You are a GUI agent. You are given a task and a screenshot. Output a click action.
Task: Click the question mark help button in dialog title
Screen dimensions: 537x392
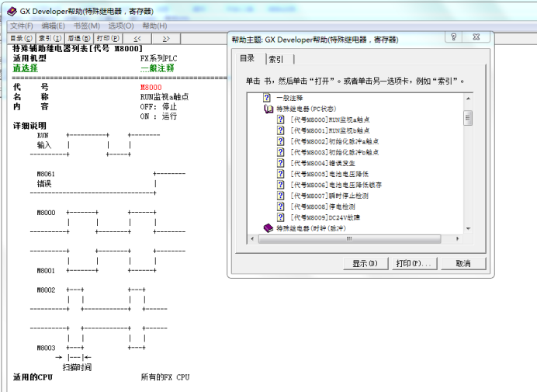[x=454, y=37]
